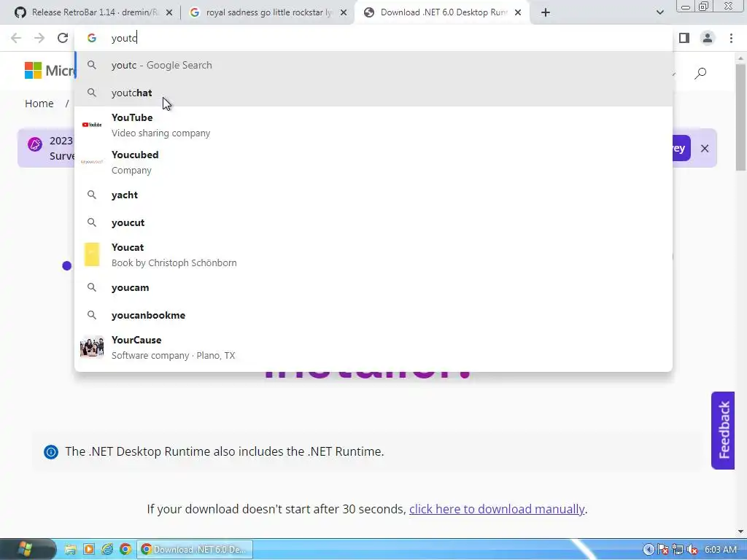Click the network tray icon
This screenshot has width=747, height=560.
click(x=678, y=550)
